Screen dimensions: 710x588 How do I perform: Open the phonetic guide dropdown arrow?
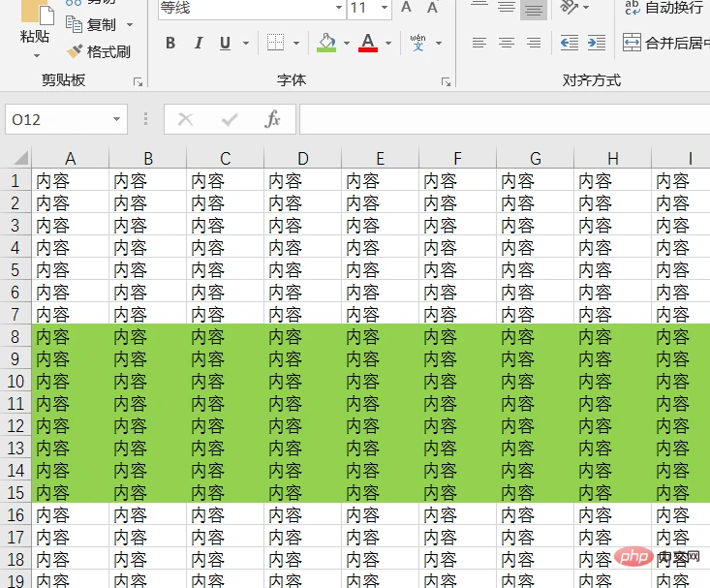tap(439, 44)
